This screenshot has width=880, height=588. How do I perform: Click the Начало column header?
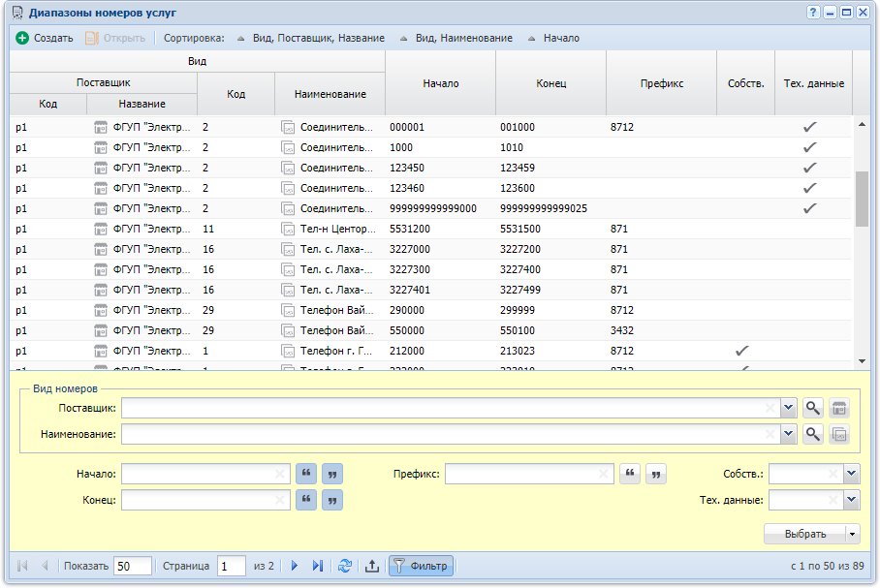point(441,83)
